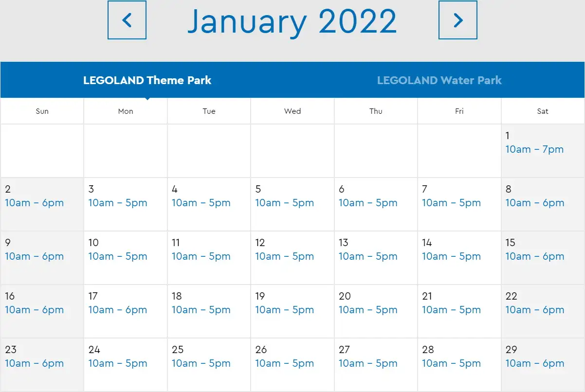Go to the next month arrow
585x392 pixels.
pos(457,20)
